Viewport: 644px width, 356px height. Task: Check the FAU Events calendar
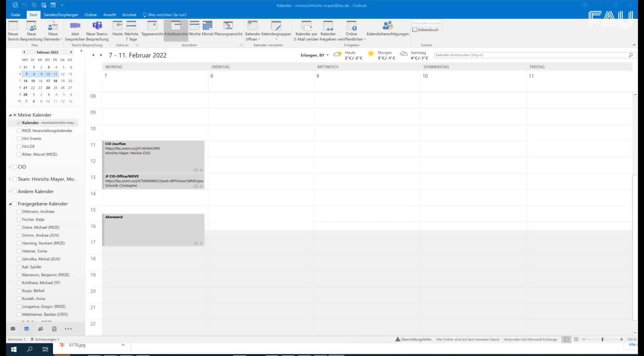[19, 139]
